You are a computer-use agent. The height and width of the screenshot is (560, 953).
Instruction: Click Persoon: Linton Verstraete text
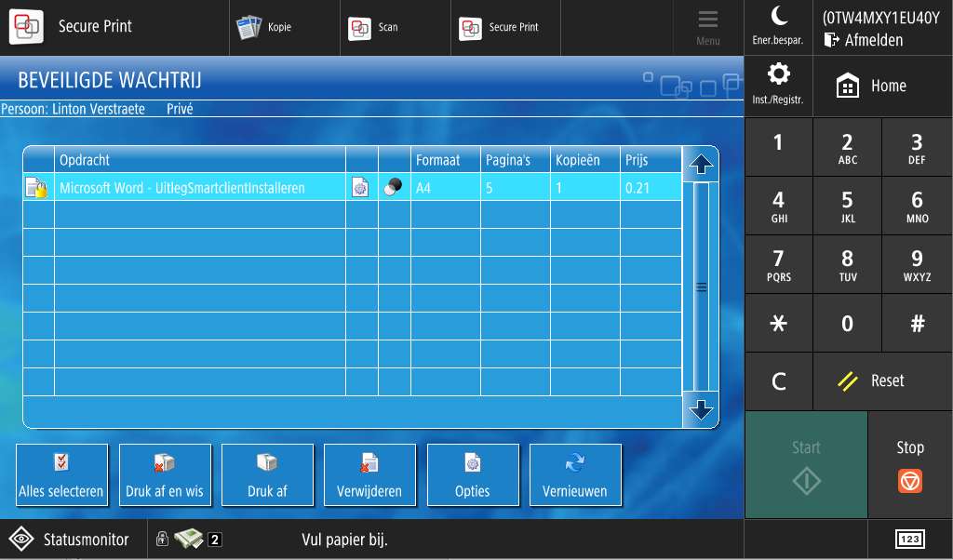pyautogui.click(x=73, y=110)
